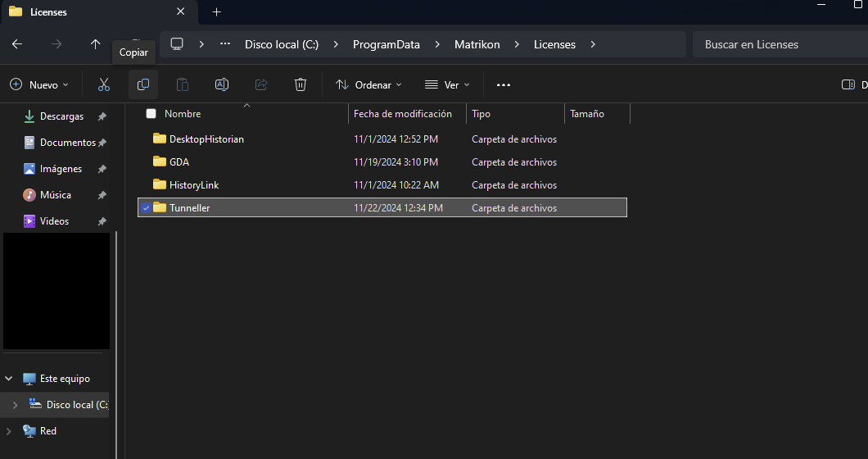Open Documentos in the sidebar
Screen dimensions: 868x459
pos(67,143)
